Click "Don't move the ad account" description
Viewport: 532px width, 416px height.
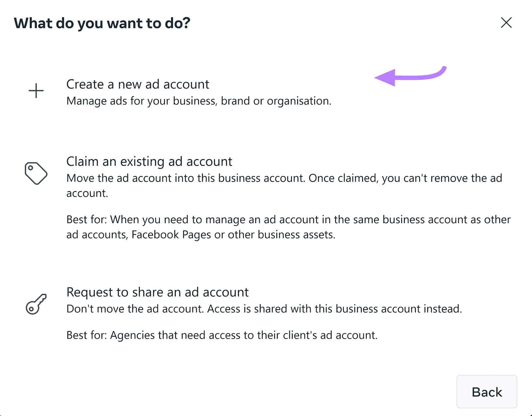pos(135,309)
